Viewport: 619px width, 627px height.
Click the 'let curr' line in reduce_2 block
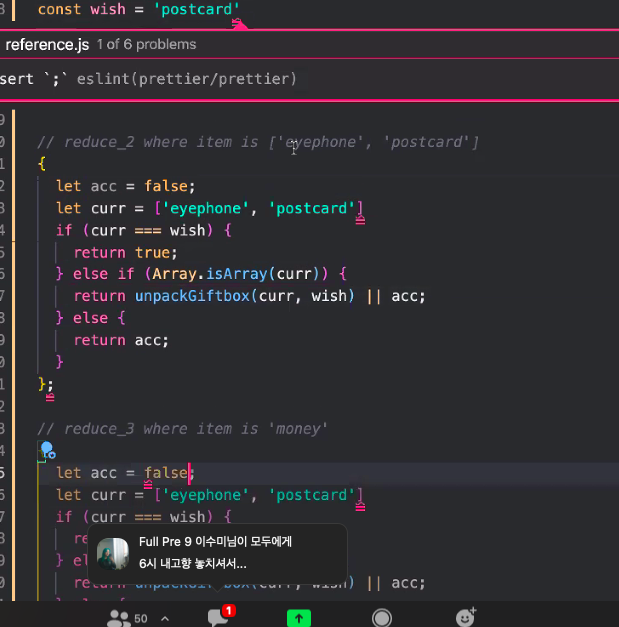[210, 208]
